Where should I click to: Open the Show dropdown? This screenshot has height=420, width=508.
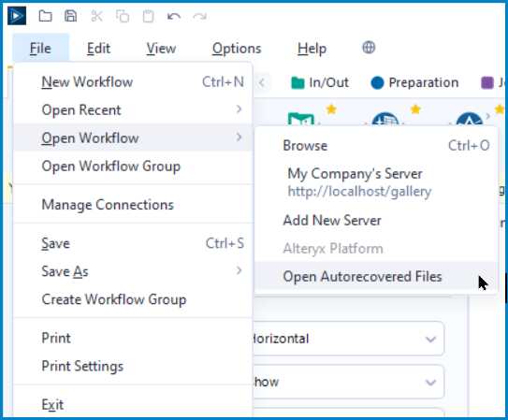pyautogui.click(x=348, y=382)
